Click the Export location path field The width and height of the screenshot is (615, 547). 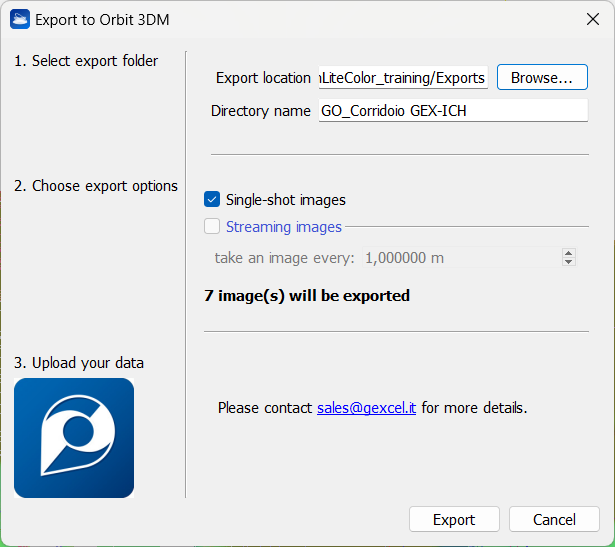tap(402, 78)
